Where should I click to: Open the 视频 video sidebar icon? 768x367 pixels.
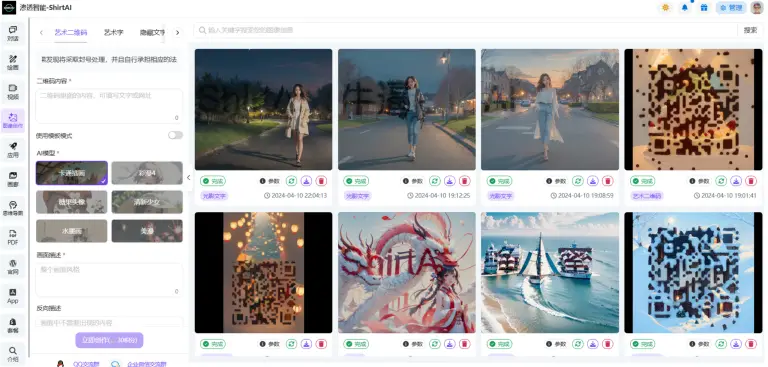[x=13, y=92]
